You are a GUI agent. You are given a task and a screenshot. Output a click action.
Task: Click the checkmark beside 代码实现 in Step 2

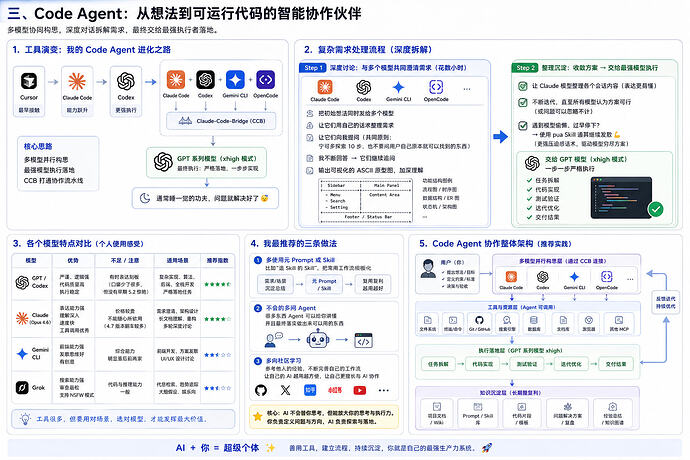529,189
